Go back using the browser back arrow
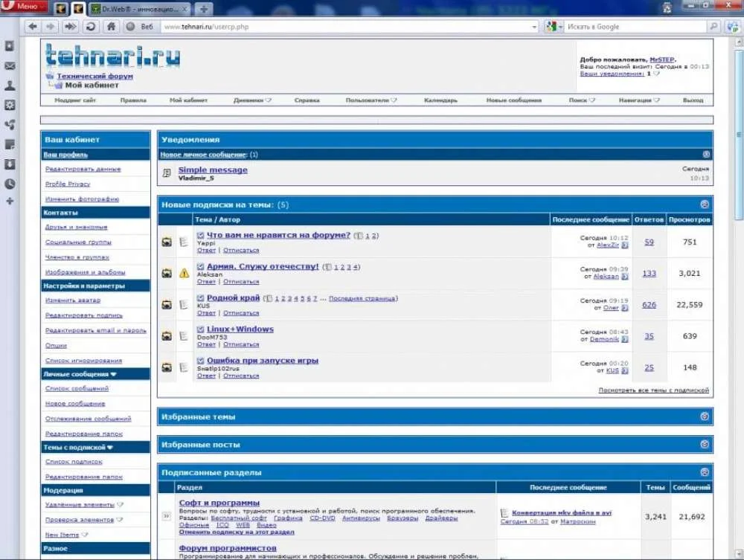 (32, 27)
